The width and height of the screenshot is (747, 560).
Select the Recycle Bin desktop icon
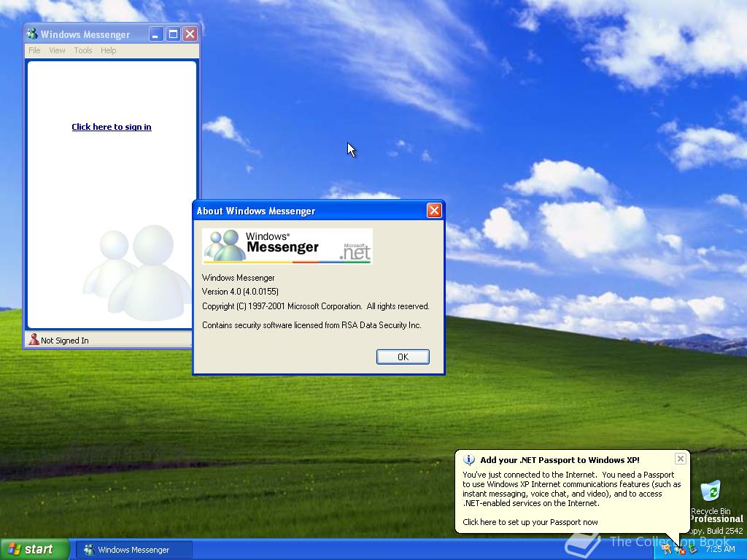coord(711,497)
